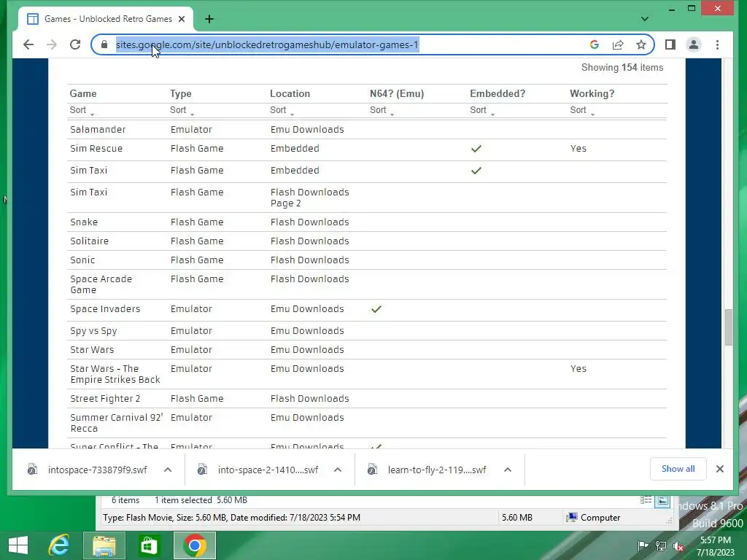Click the Game column header

[x=83, y=94]
